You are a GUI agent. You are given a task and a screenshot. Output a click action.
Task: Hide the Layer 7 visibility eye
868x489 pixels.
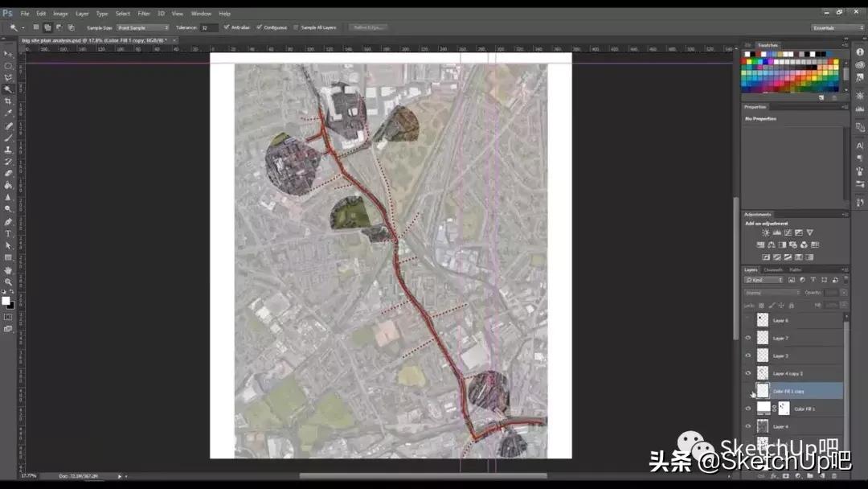748,338
